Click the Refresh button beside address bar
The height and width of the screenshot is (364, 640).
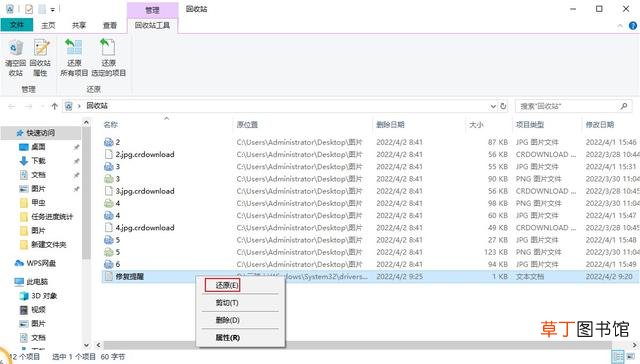tap(503, 106)
